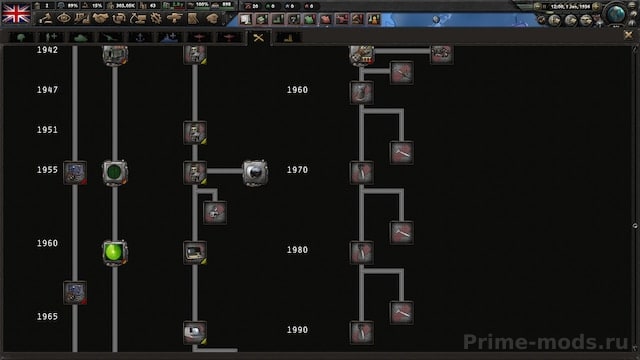This screenshot has width=640, height=360.
Task: Decrease game speed with minus button
Action: (x=538, y=7)
